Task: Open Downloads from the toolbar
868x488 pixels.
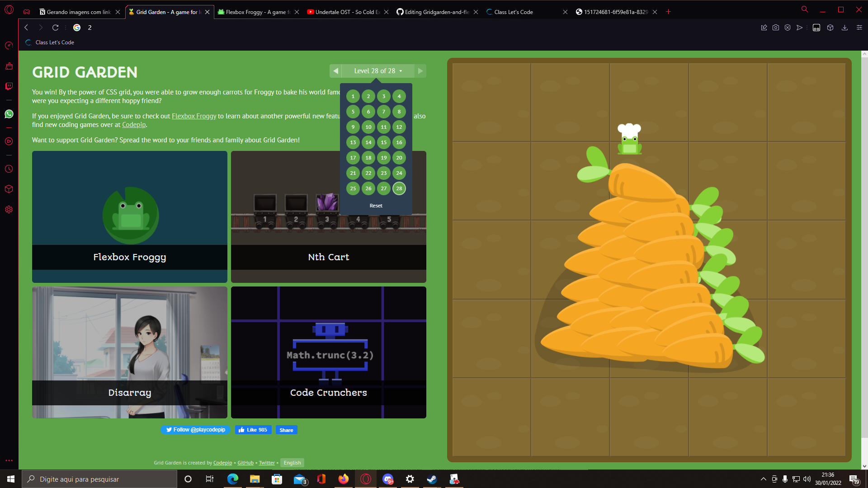Action: coord(844,28)
